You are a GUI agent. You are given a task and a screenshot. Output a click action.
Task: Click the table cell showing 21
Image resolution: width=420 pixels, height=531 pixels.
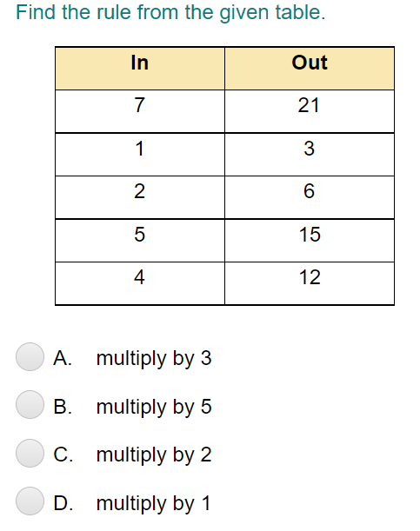tap(310, 111)
